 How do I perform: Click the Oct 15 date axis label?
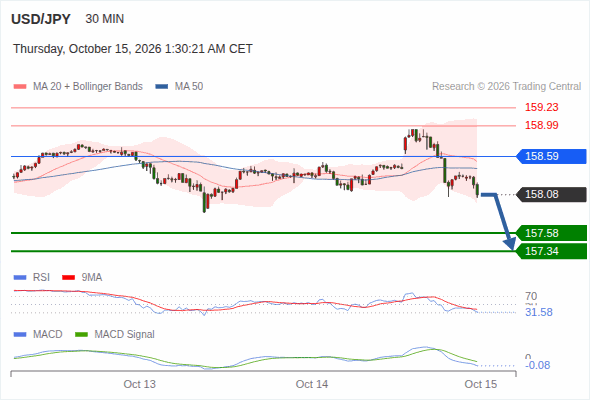pos(481,384)
